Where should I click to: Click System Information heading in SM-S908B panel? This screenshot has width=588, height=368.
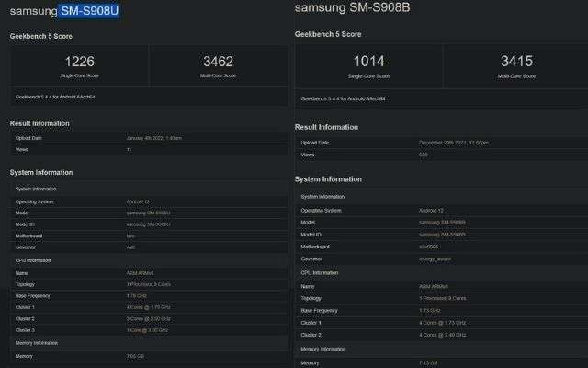(x=328, y=179)
